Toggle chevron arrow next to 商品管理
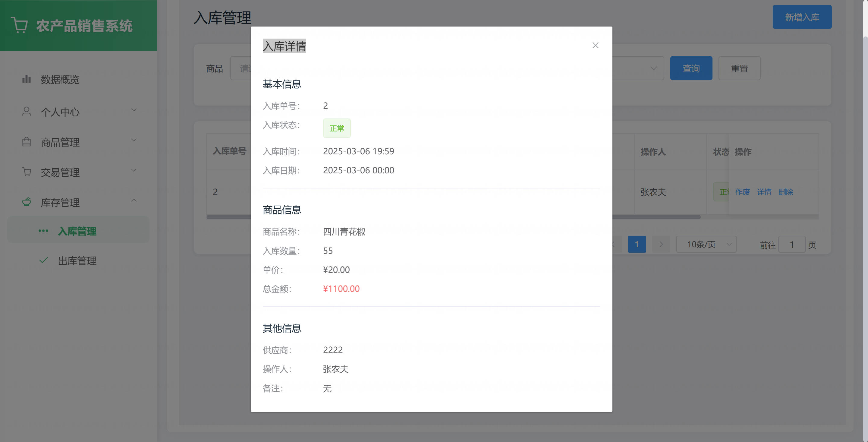The image size is (868, 442). pos(134,140)
